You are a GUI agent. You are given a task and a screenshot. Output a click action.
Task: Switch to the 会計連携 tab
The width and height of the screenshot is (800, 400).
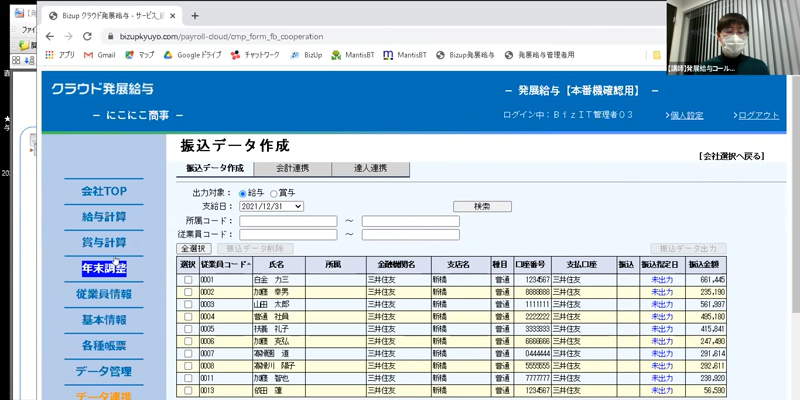click(292, 168)
